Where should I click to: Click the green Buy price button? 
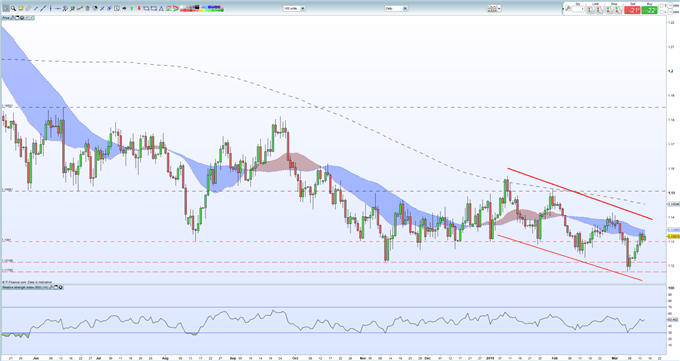tap(650, 10)
